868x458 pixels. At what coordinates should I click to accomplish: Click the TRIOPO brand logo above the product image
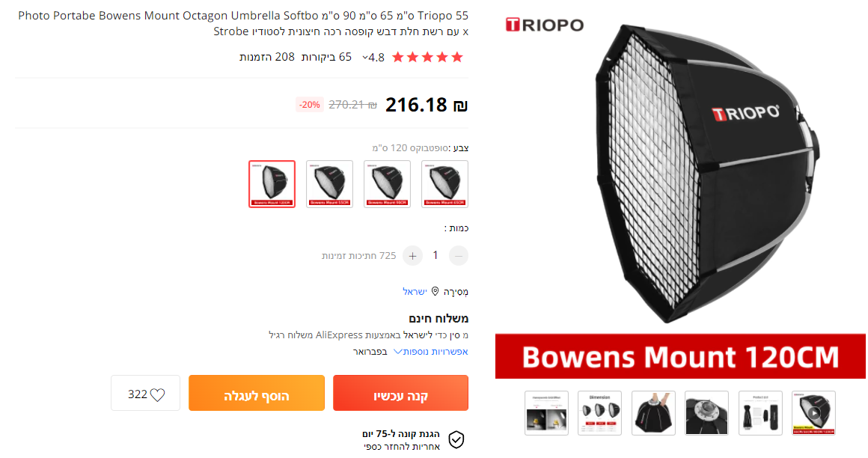pos(545,25)
